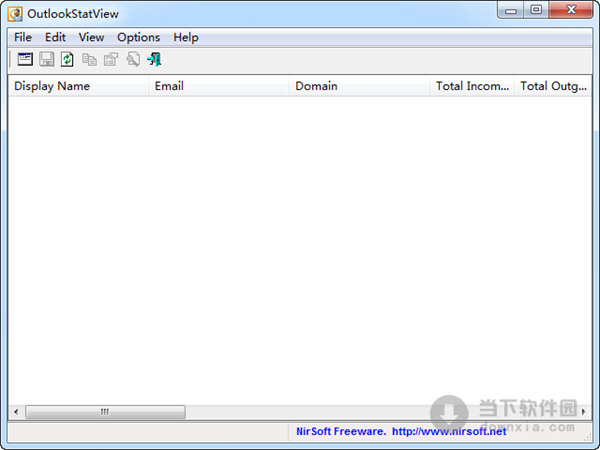Click the horizontal scrollbar right arrow
This screenshot has width=600, height=450.
(x=584, y=412)
